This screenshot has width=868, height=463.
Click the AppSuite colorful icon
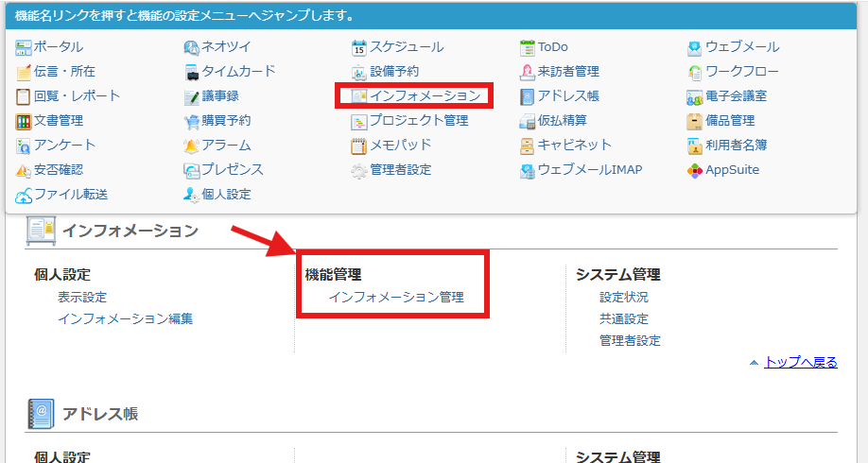point(695,170)
